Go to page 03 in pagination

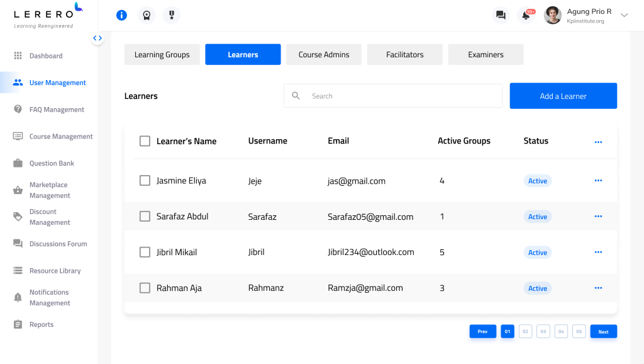coord(543,331)
